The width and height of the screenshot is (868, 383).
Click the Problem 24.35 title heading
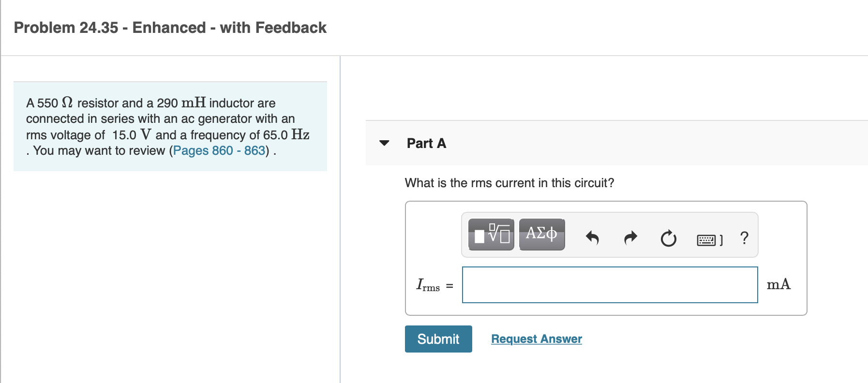170,28
